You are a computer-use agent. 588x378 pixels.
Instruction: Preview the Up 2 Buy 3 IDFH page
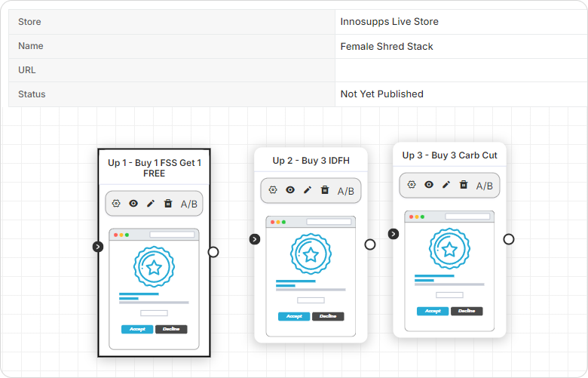click(x=290, y=190)
